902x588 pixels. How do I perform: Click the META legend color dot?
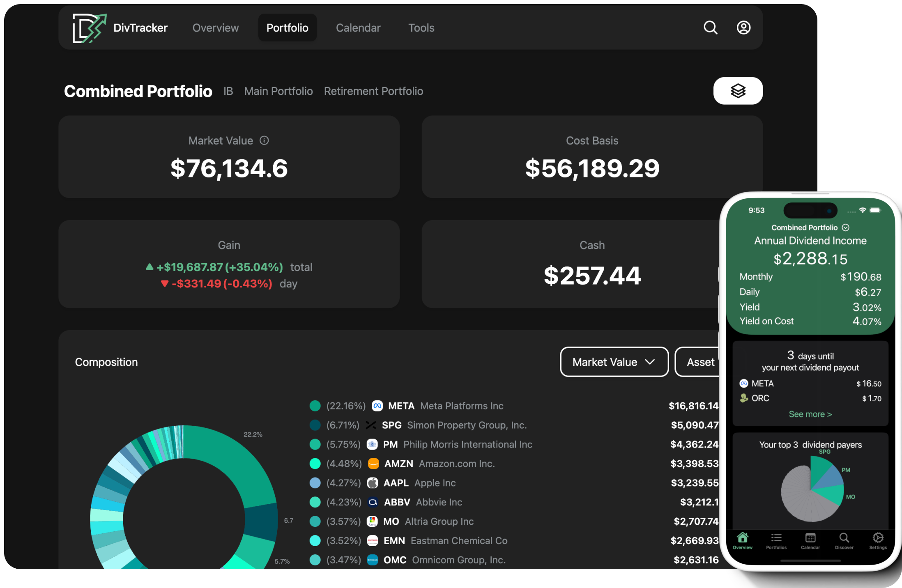(315, 406)
